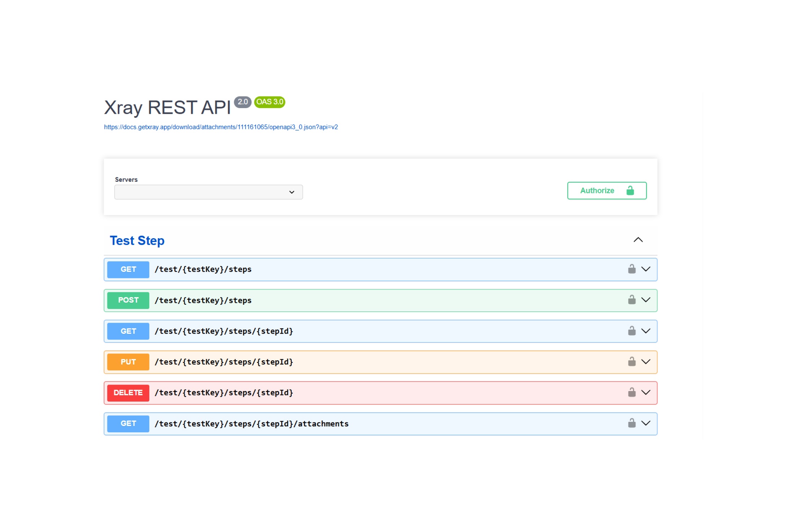Viewport: 796px width, 532px height.
Task: Collapse the Test Step section chevron
Action: [x=638, y=240]
